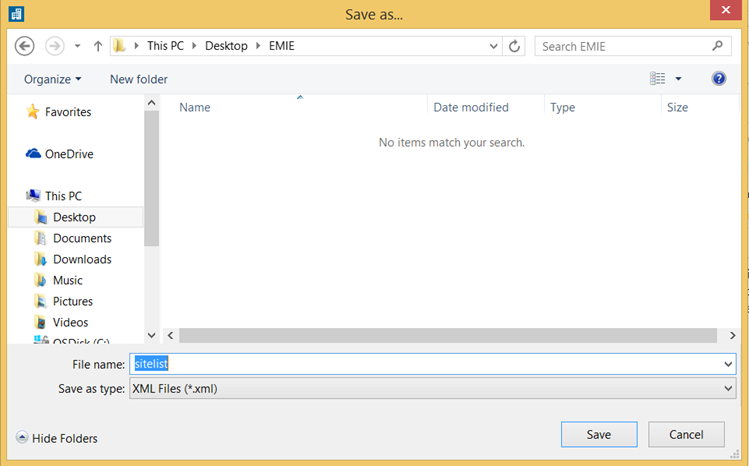Select Pictures in the navigation pane
Image resolution: width=749 pixels, height=466 pixels.
(x=73, y=301)
